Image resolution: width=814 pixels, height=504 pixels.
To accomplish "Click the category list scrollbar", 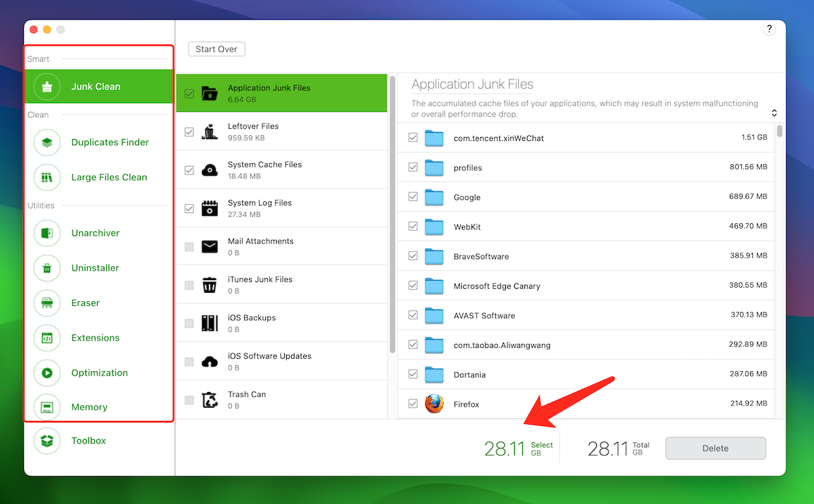I will (x=392, y=214).
